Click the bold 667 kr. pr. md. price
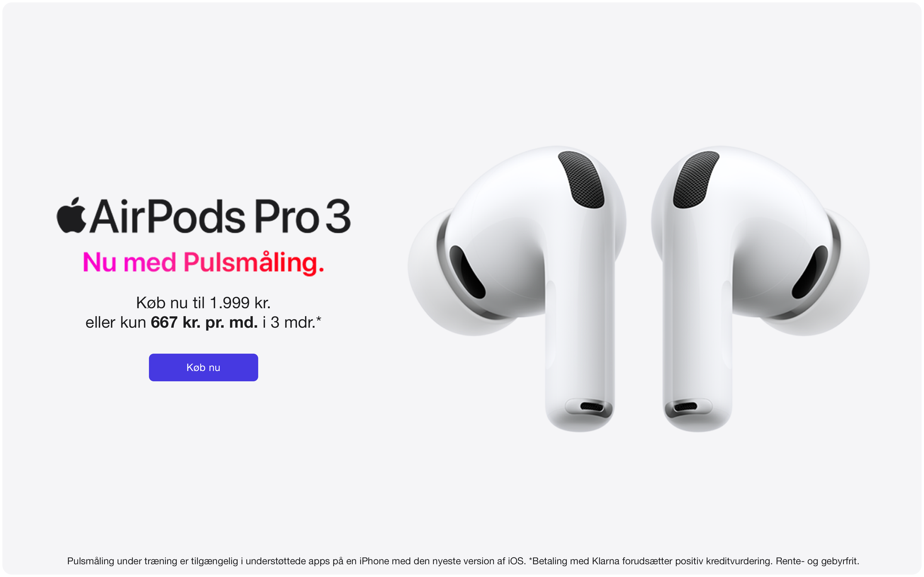 [x=204, y=322]
